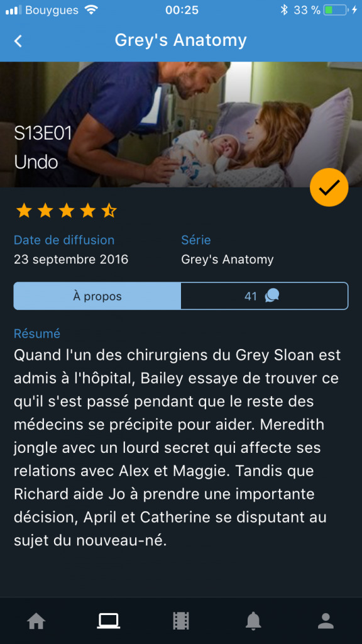362x644 pixels.
Task: Tap the third rating star
Action: [x=67, y=211]
